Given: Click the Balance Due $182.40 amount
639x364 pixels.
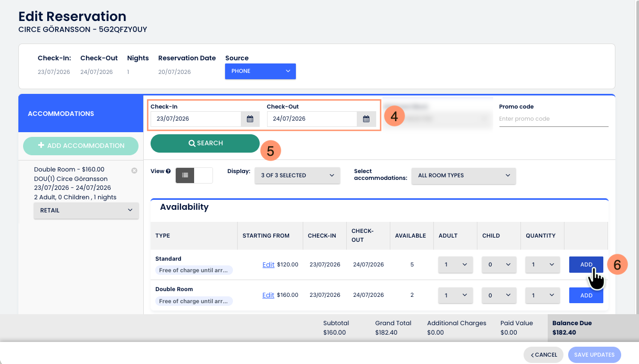Looking at the screenshot, I should coord(564,333).
